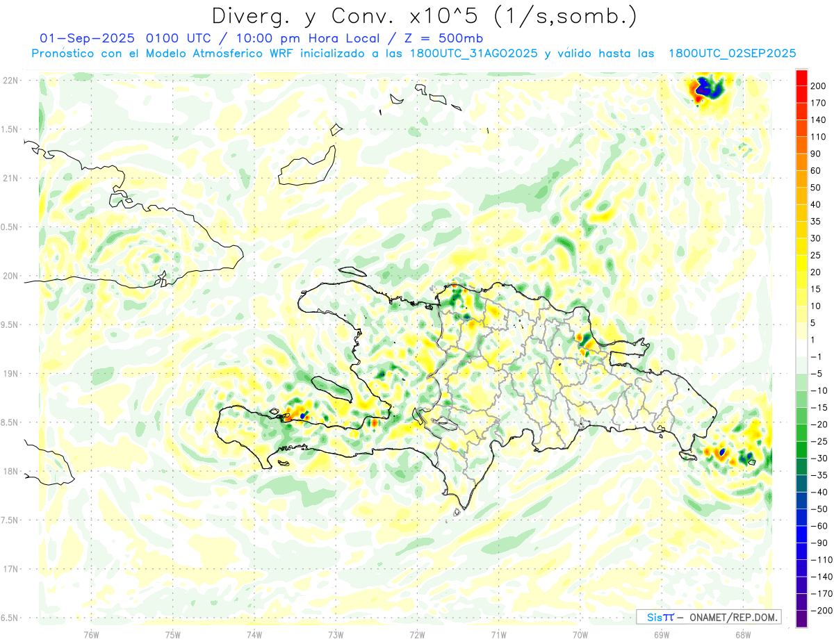Image resolution: width=834 pixels, height=644 pixels.
Task: Click the intense convergence cell near 22N top right
Action: point(706,88)
